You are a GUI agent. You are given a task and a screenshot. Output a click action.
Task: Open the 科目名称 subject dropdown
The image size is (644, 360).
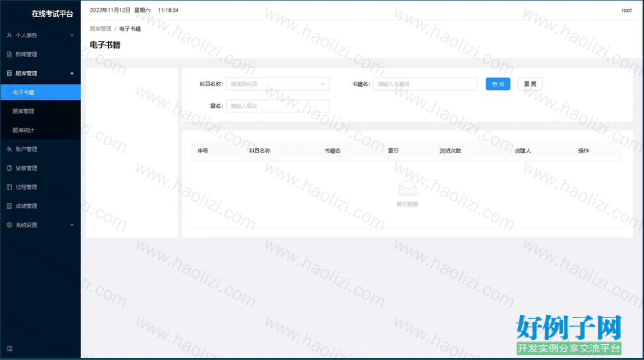[278, 84]
